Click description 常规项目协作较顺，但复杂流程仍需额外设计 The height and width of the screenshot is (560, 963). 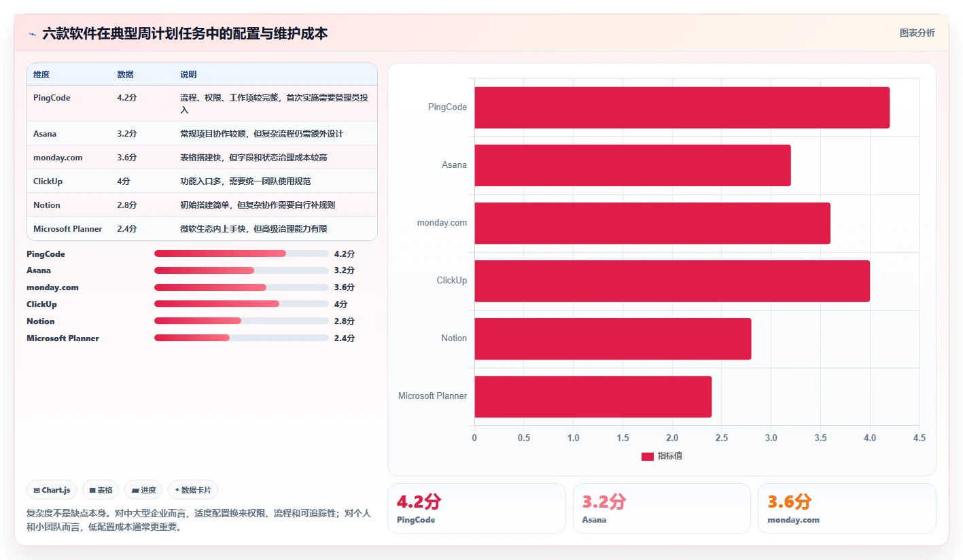(262, 134)
